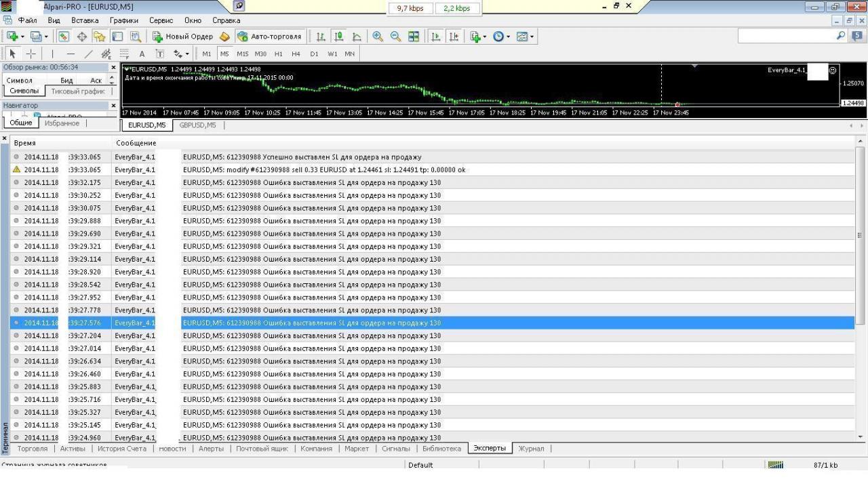Zoom out on the chart

click(x=395, y=37)
